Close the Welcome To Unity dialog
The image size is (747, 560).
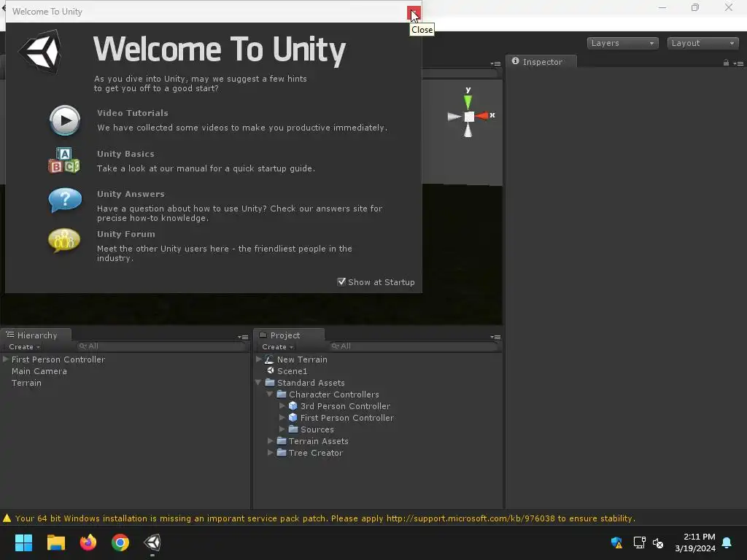[x=414, y=13]
